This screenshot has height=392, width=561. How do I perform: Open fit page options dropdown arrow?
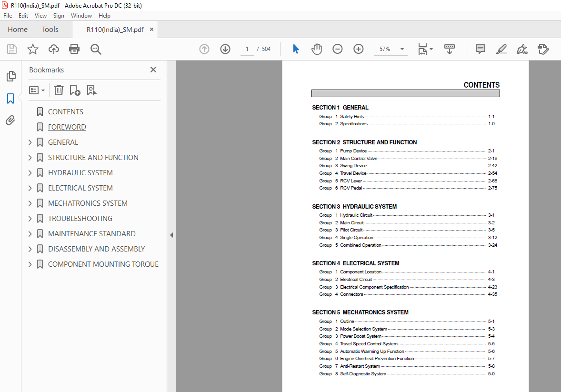(x=431, y=49)
